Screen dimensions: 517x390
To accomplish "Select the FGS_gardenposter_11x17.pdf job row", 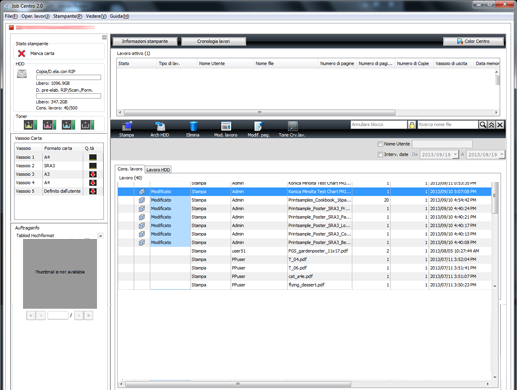I will (304, 251).
